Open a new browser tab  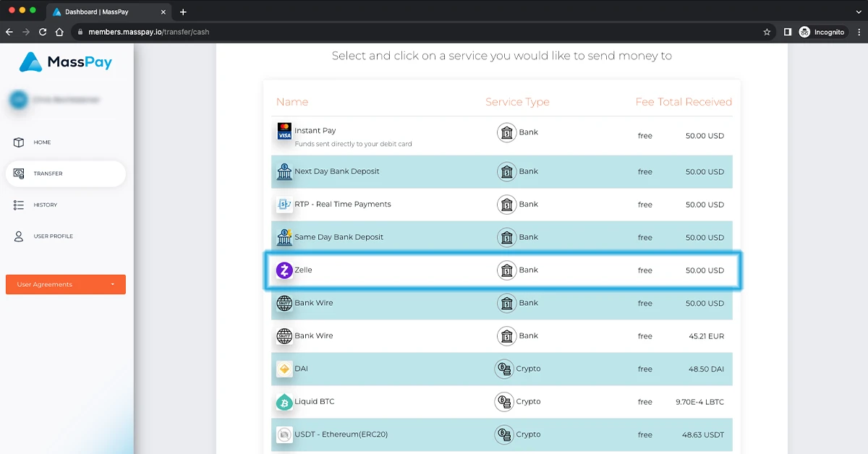(183, 12)
